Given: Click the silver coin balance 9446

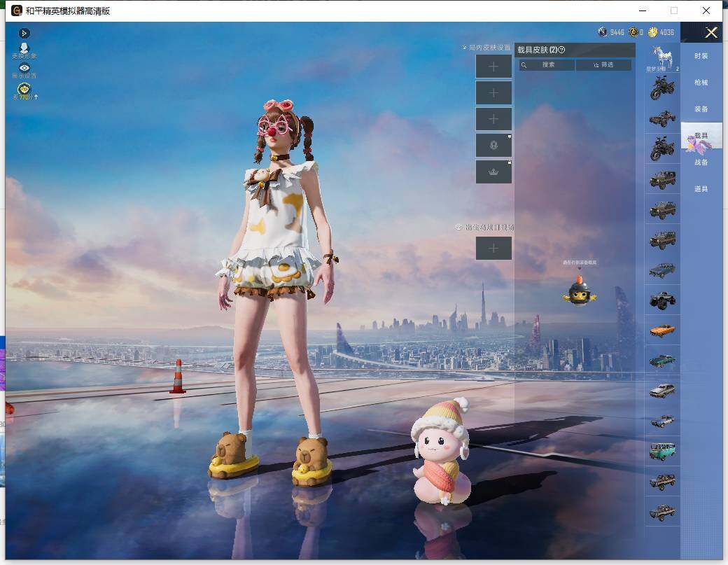Looking at the screenshot, I should [611, 32].
